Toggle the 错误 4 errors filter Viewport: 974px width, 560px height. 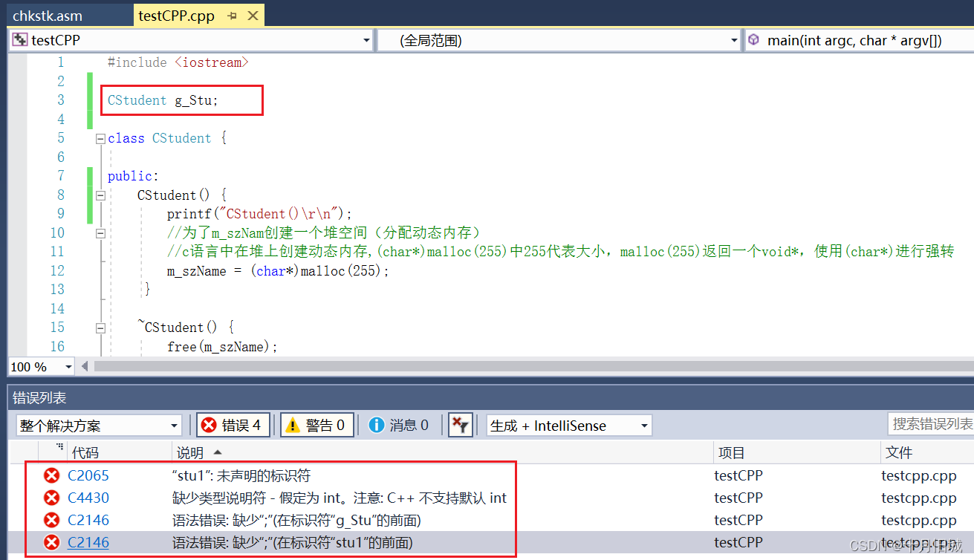[x=233, y=425]
